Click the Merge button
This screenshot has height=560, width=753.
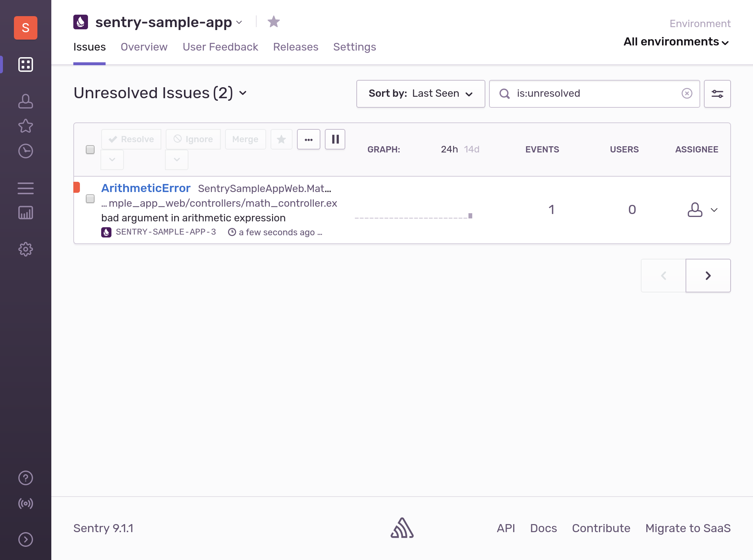pyautogui.click(x=245, y=139)
